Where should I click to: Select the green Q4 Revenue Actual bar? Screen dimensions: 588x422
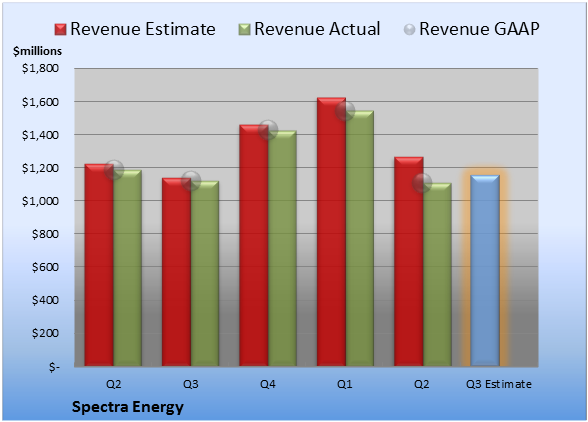282,248
